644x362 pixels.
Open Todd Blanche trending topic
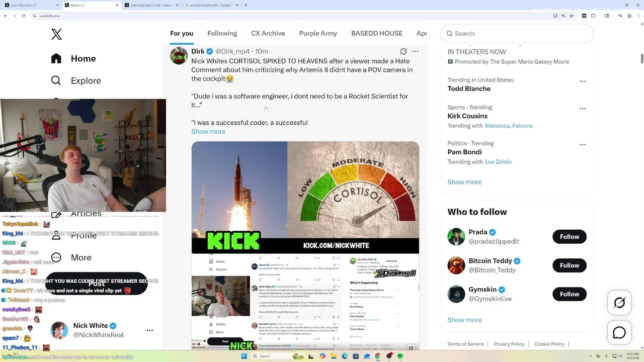pos(469,88)
